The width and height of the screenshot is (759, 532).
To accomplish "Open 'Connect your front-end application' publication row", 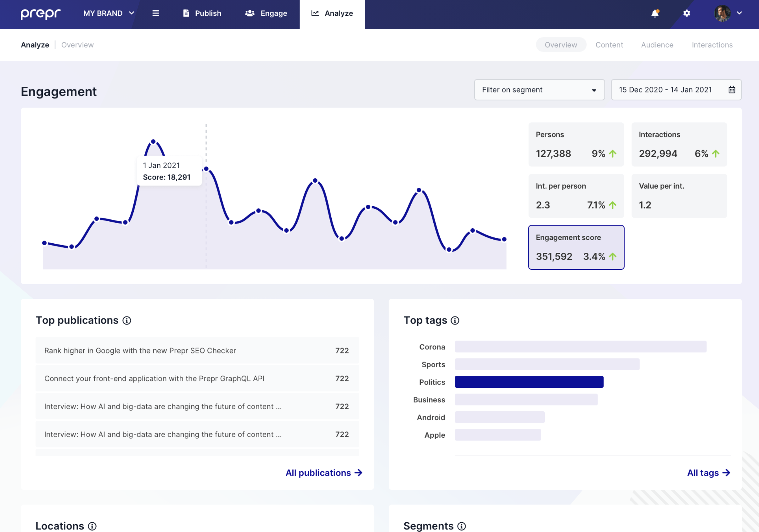I will (x=197, y=378).
